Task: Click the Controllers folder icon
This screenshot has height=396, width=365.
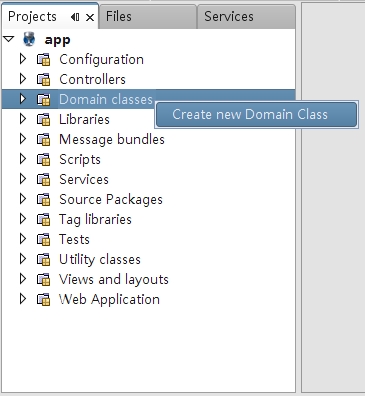Action: 43,80
